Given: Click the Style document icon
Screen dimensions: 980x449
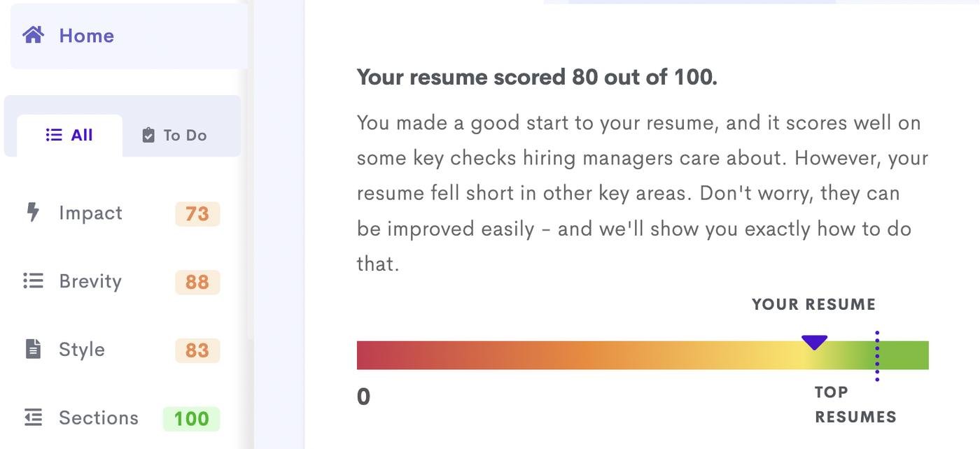Looking at the screenshot, I should point(33,348).
